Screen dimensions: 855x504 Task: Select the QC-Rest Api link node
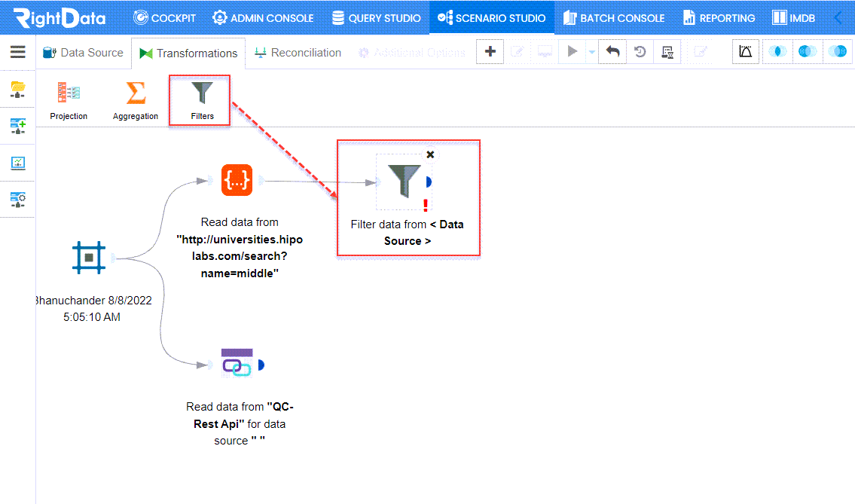point(237,363)
